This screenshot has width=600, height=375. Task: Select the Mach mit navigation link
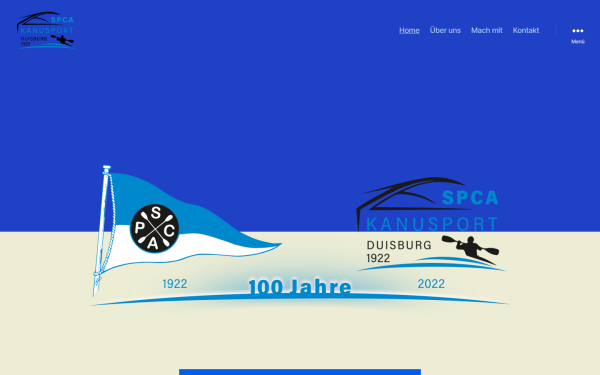click(486, 30)
